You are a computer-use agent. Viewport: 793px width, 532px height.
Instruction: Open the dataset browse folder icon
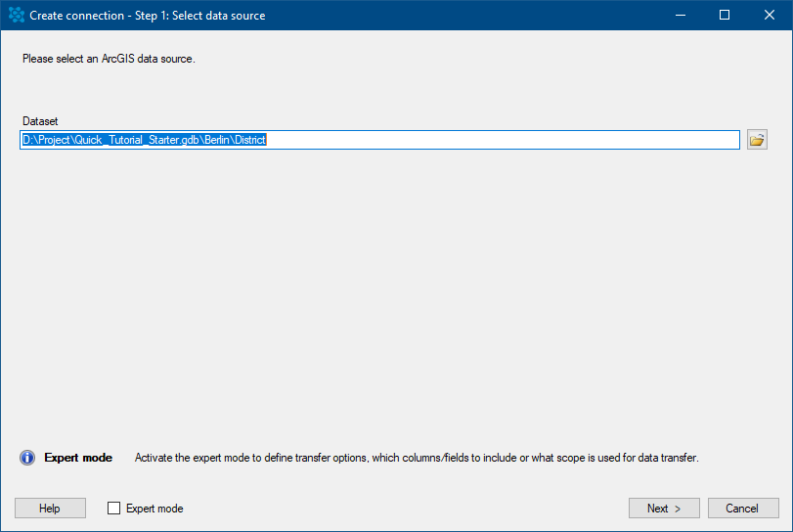(x=757, y=140)
